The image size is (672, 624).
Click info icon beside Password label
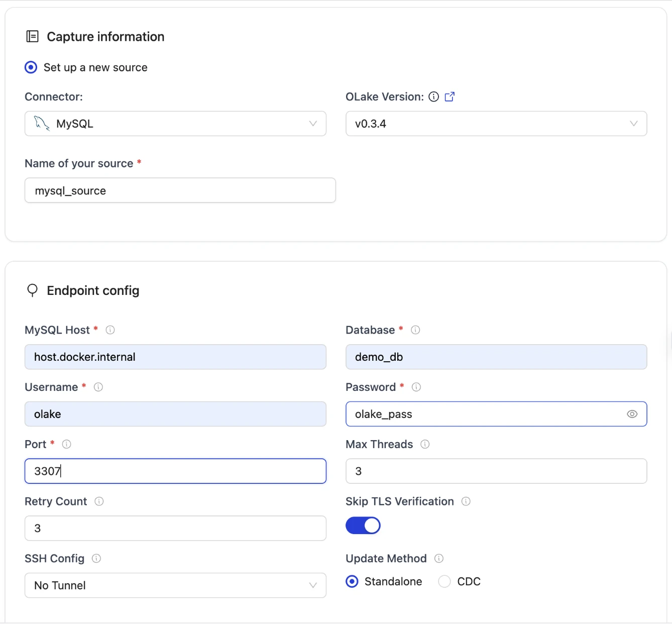click(x=416, y=387)
